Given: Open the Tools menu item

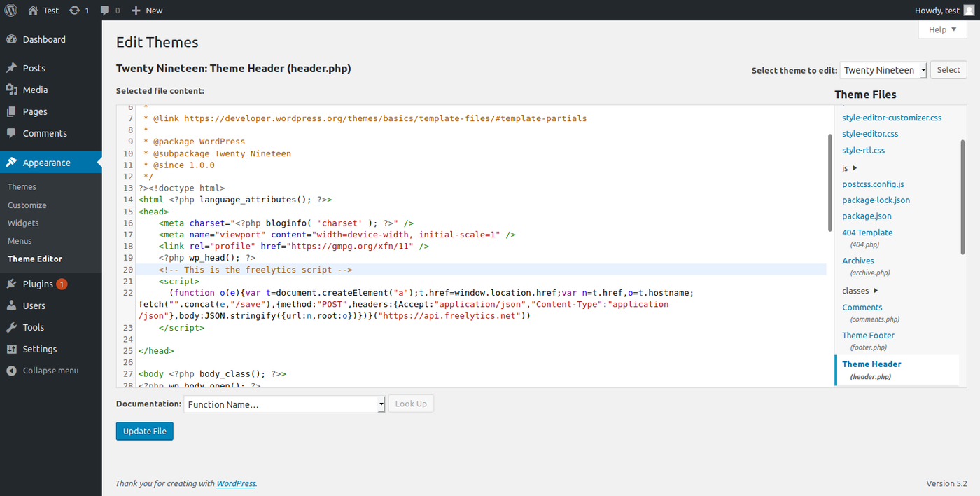Looking at the screenshot, I should click(33, 327).
